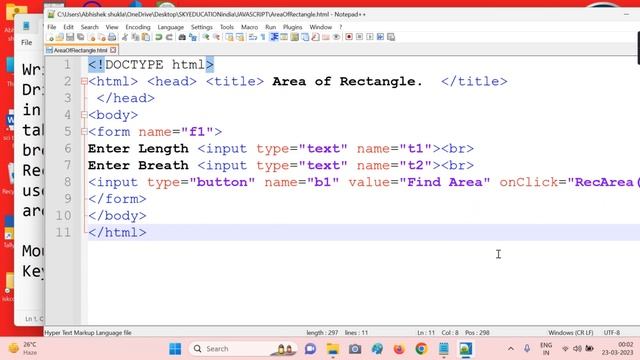The height and width of the screenshot is (360, 640).
Task: Open the Window menu
Action: (320, 27)
